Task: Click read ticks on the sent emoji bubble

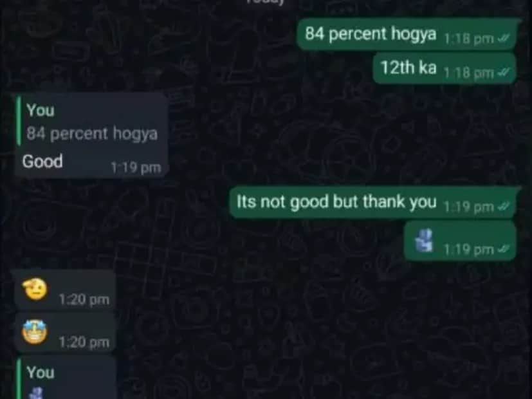Action: click(x=503, y=250)
